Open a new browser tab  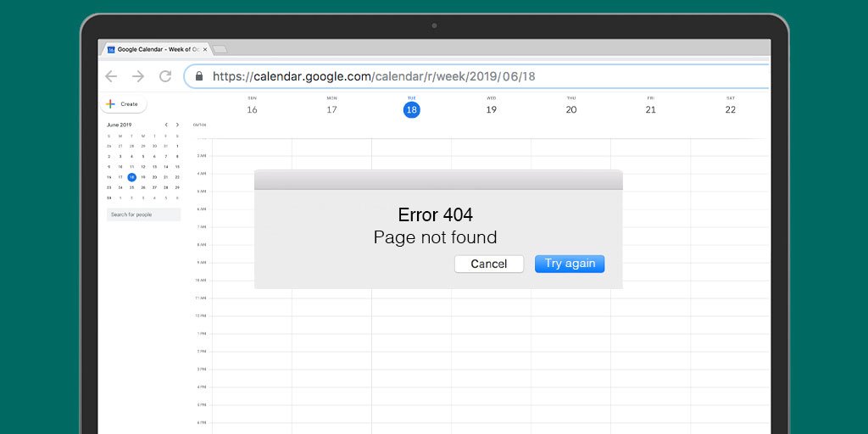pyautogui.click(x=220, y=49)
